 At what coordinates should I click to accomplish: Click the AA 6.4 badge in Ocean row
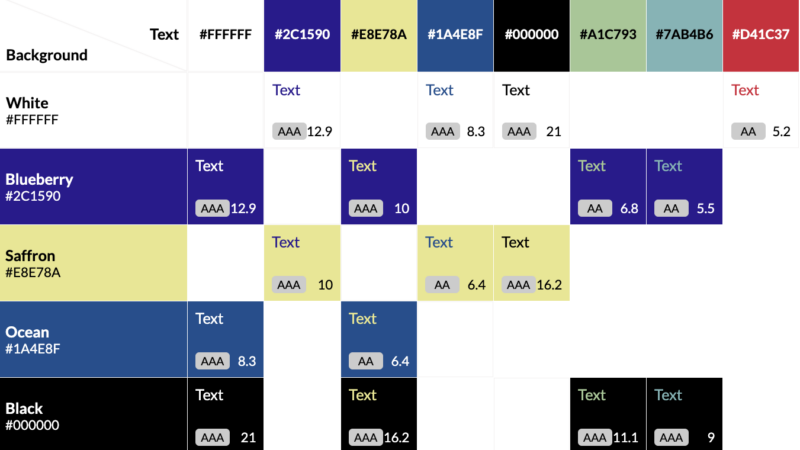pyautogui.click(x=366, y=361)
